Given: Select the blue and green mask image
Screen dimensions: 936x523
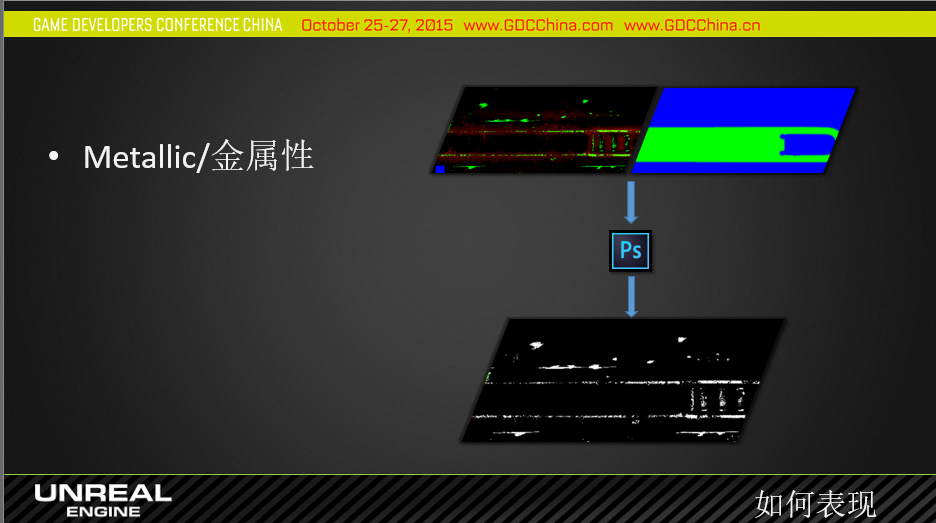Looking at the screenshot, I should tap(744, 130).
